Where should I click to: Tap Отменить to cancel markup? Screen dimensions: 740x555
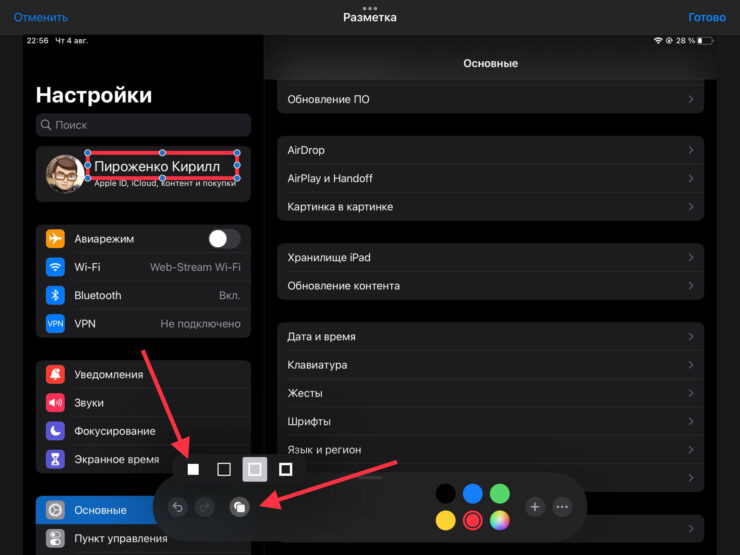point(41,17)
